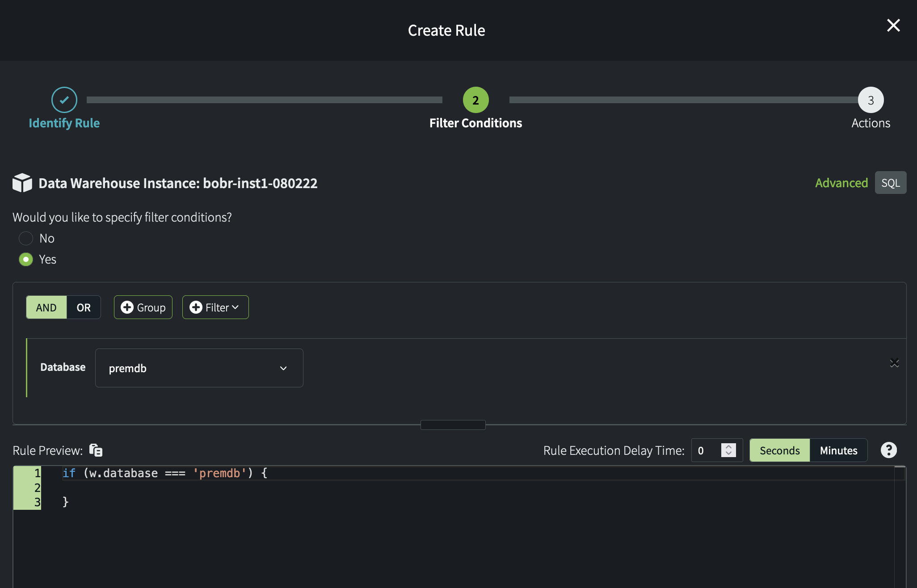Click the Identify Rule checkmark step
The width and height of the screenshot is (917, 588).
64,100
